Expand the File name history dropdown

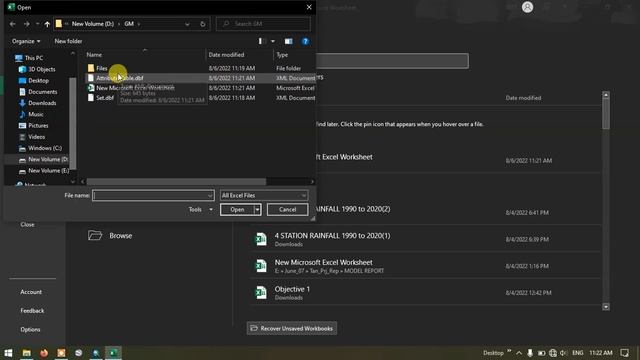pos(210,196)
